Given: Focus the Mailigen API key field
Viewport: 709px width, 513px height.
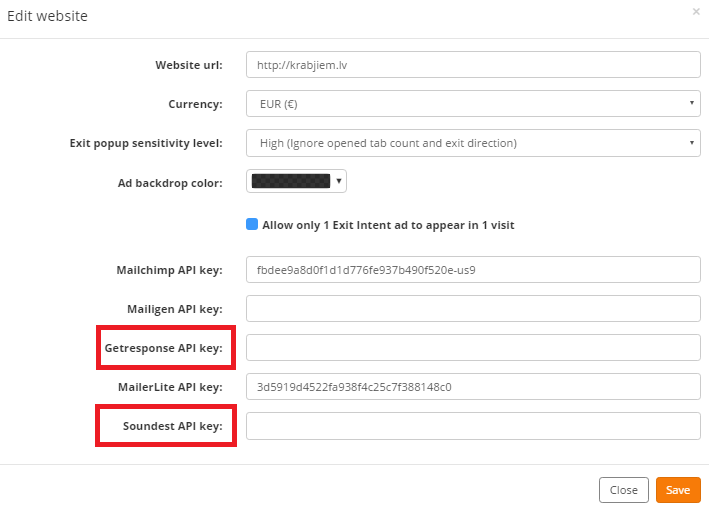Looking at the screenshot, I should [473, 309].
